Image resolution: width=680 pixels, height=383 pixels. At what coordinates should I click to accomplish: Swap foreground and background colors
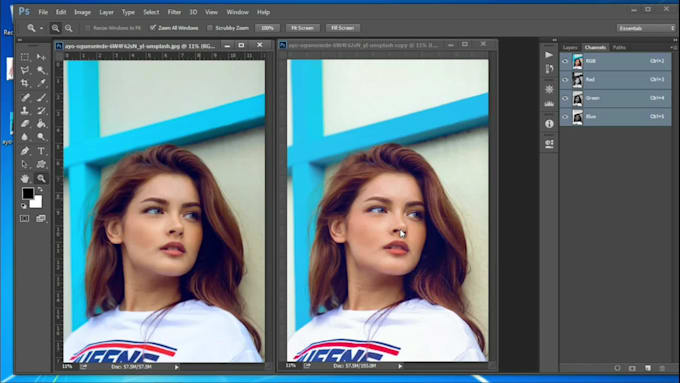(x=40, y=190)
